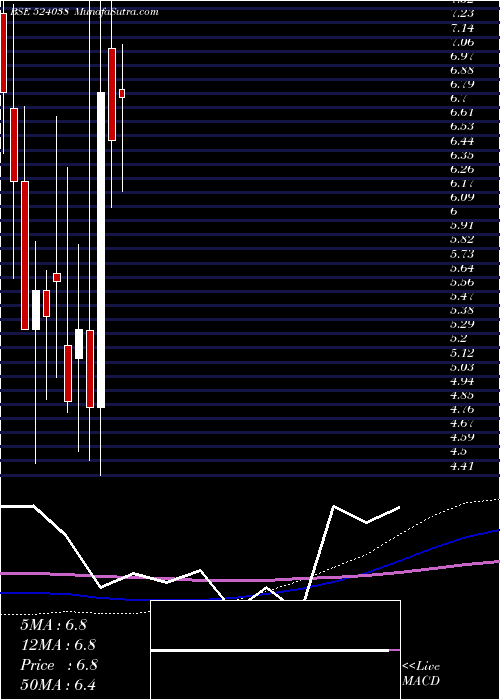Viewport: 500px width, 700px height.
Task: Click the 4.85 price axis label
Action: [462, 395]
